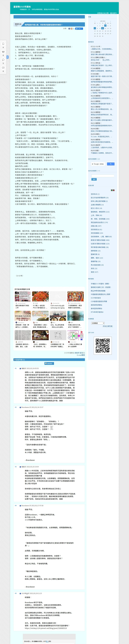Open comment #1 permalink
Viewport: 129px width, 644px height.
pyautogui.click(x=15, y=368)
